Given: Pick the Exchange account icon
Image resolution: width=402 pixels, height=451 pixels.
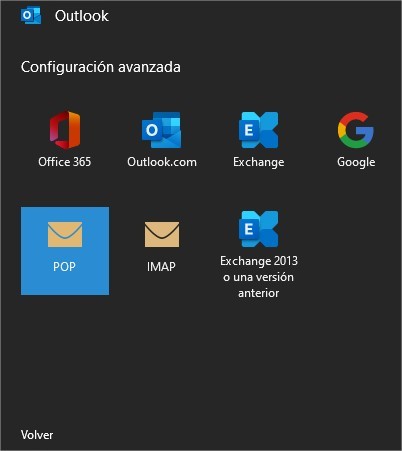Looking at the screenshot, I should (x=259, y=130).
